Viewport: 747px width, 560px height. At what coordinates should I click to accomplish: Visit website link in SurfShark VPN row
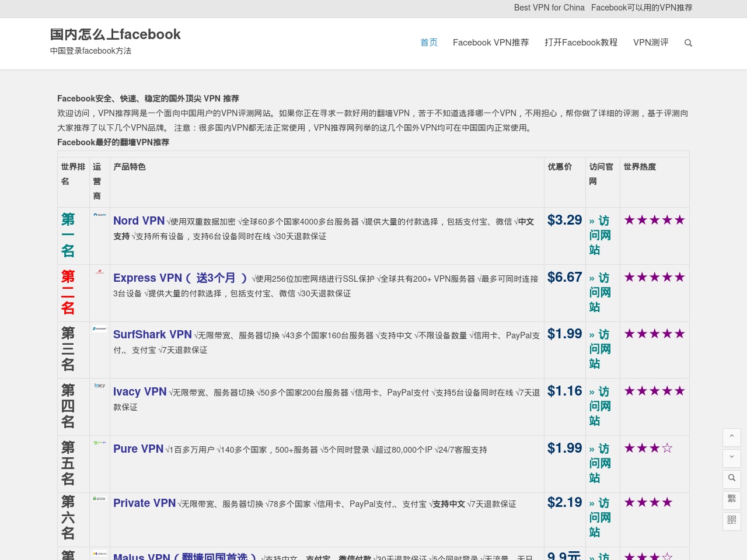[600, 349]
